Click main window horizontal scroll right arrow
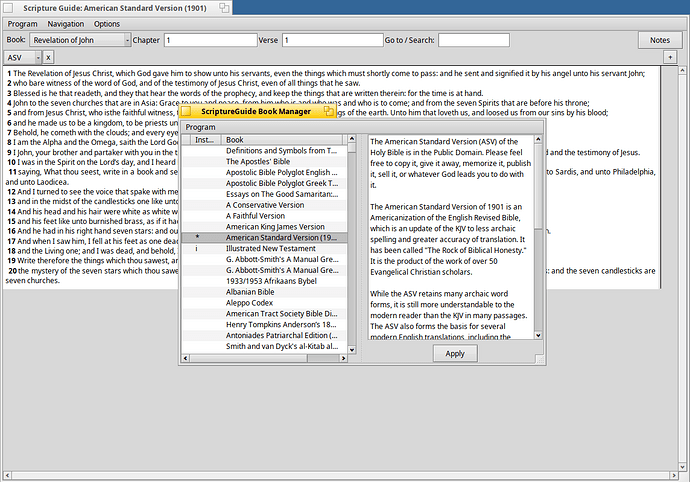The width and height of the screenshot is (690, 482). [674, 475]
